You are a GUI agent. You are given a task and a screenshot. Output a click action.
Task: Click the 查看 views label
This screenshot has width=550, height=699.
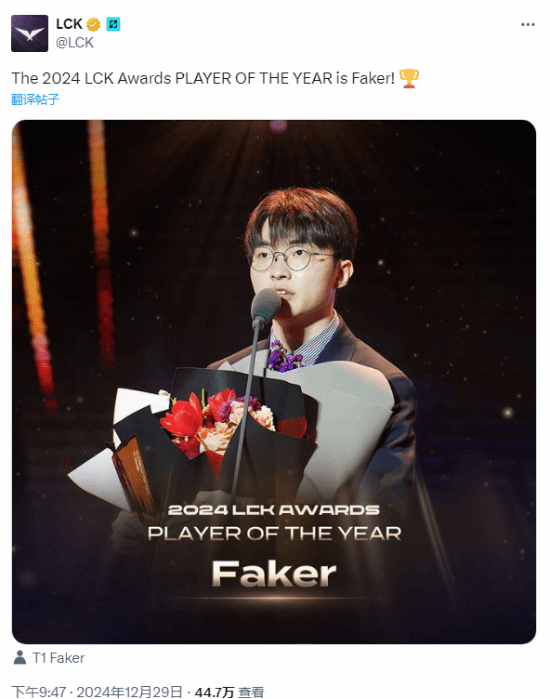[x=251, y=692]
